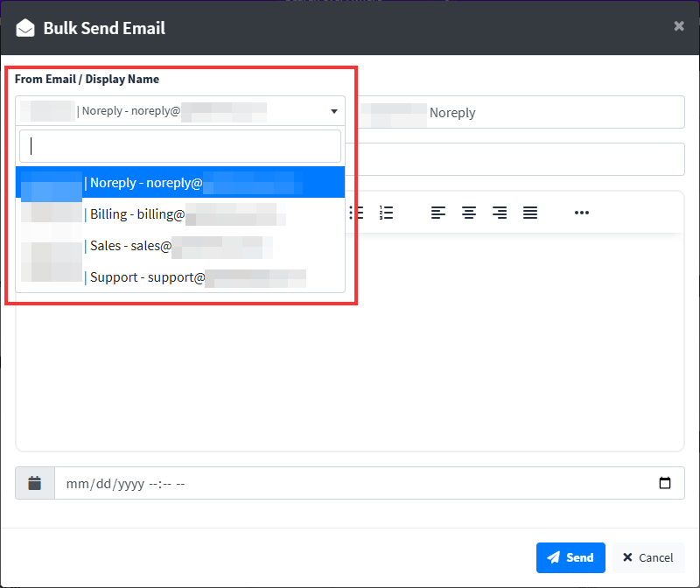Click the Cancel button

coord(648,557)
